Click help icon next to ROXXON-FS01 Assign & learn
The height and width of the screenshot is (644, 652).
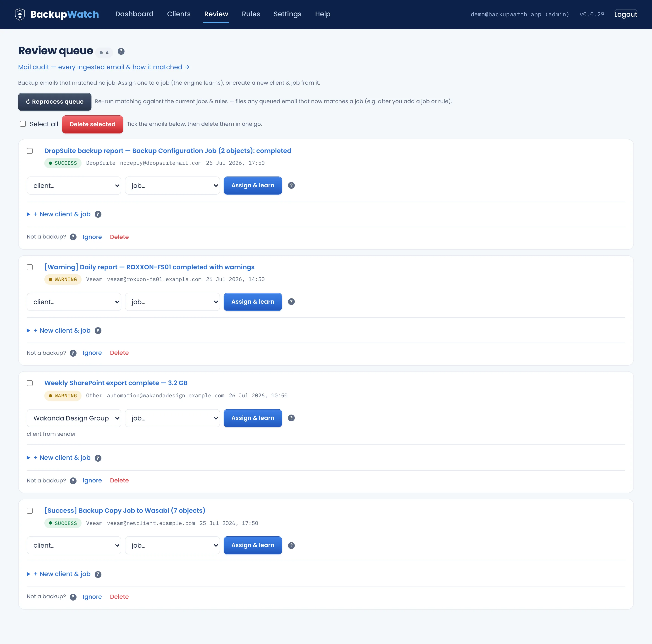coord(291,302)
